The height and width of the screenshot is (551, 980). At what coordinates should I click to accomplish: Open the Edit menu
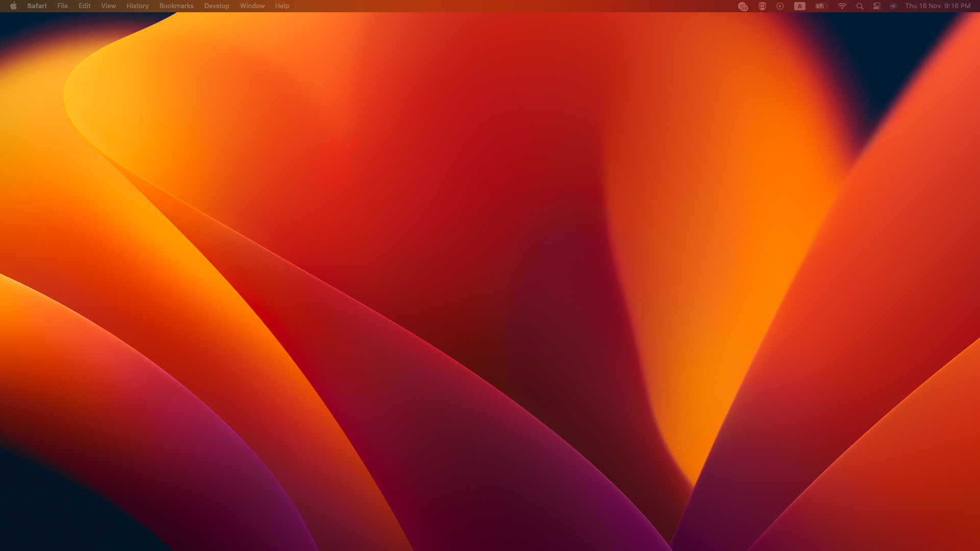84,6
